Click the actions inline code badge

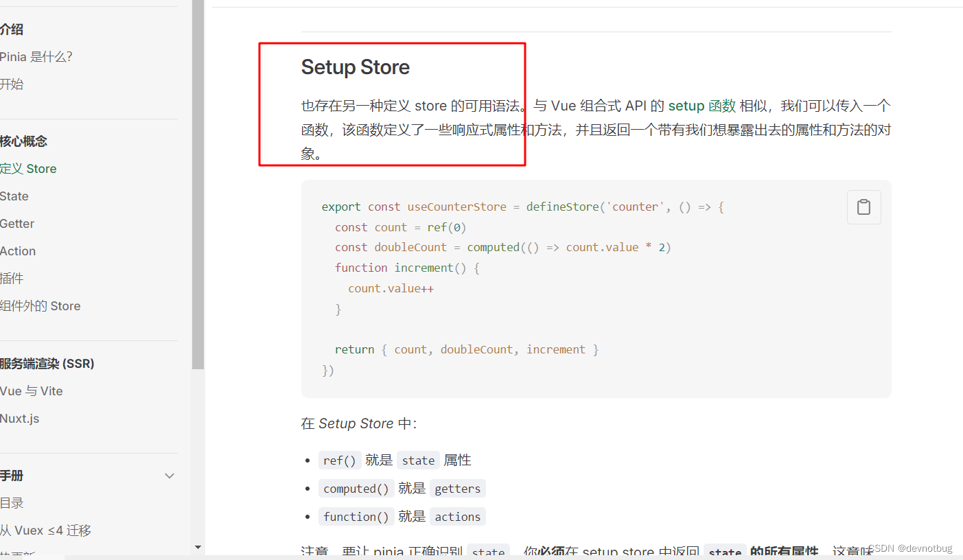(x=458, y=517)
